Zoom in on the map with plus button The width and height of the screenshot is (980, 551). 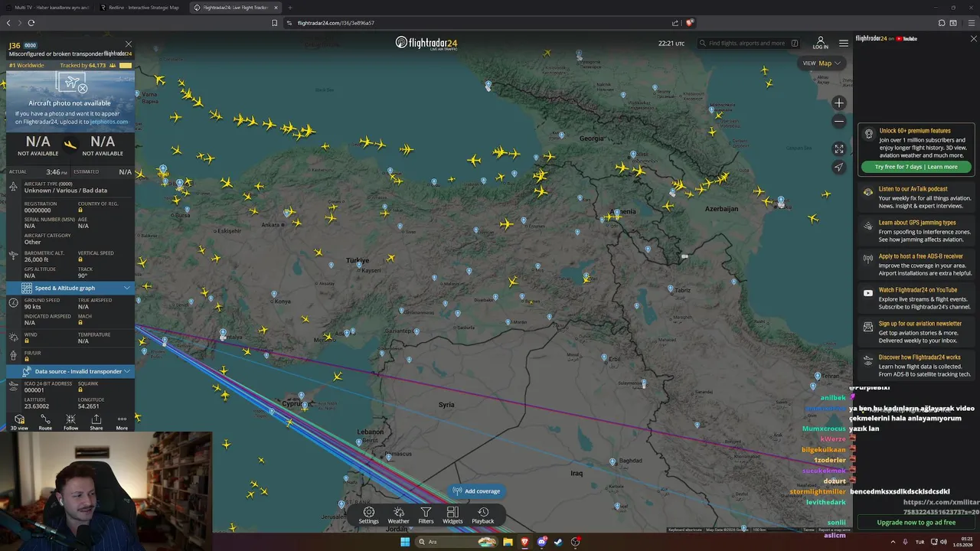click(x=839, y=103)
